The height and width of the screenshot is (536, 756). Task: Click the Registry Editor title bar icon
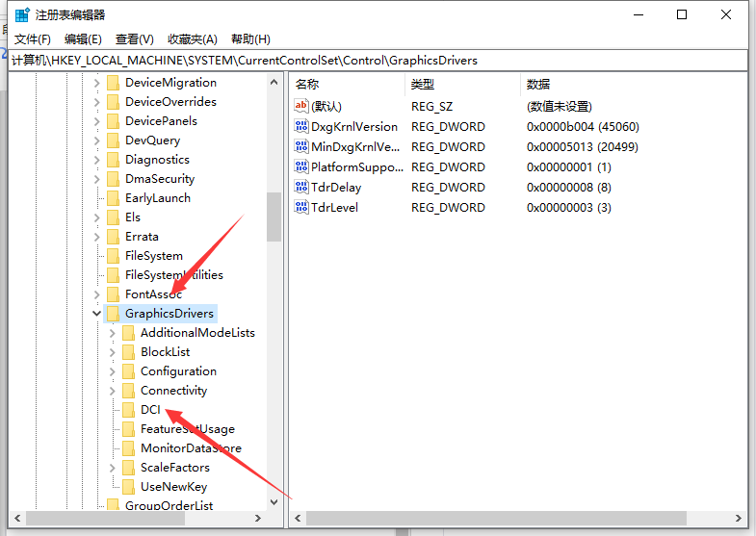(21, 14)
